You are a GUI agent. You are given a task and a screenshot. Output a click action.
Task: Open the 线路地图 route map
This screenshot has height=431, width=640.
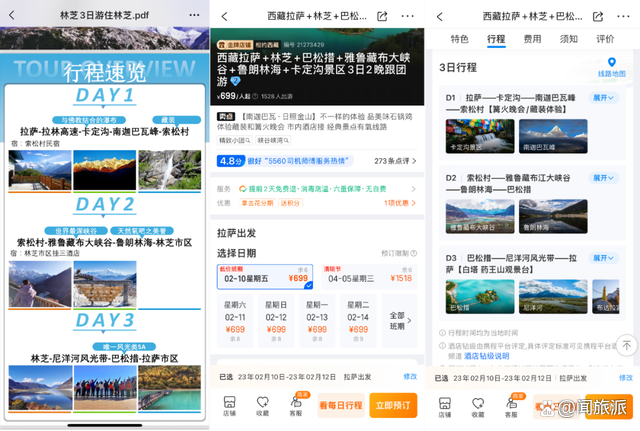click(x=610, y=68)
